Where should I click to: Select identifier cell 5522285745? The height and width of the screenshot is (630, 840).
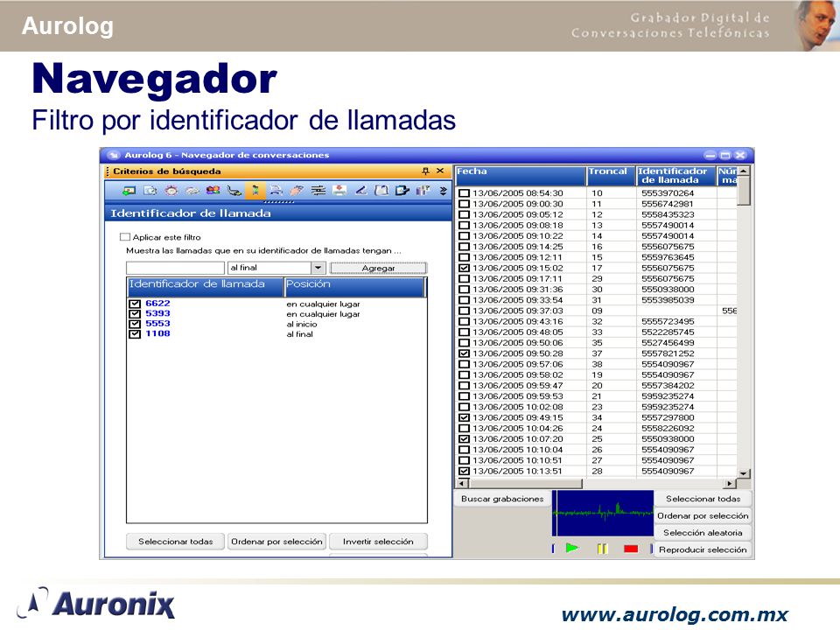coord(668,332)
